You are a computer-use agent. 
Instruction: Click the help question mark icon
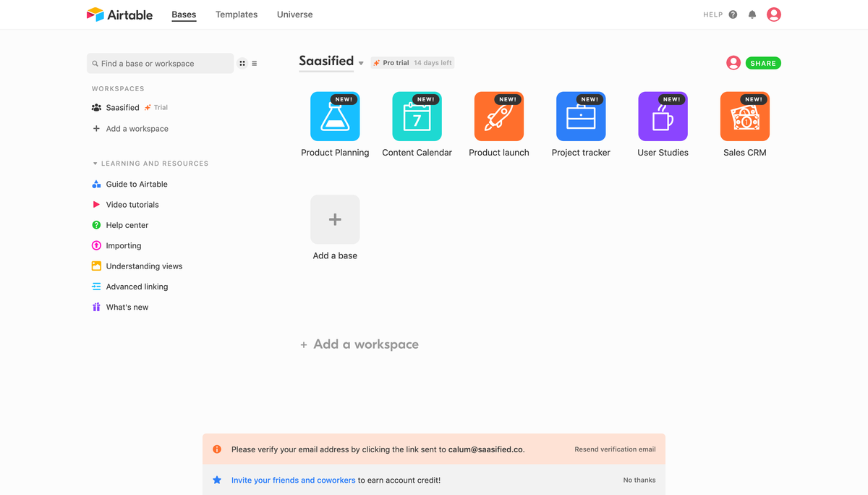click(x=733, y=14)
